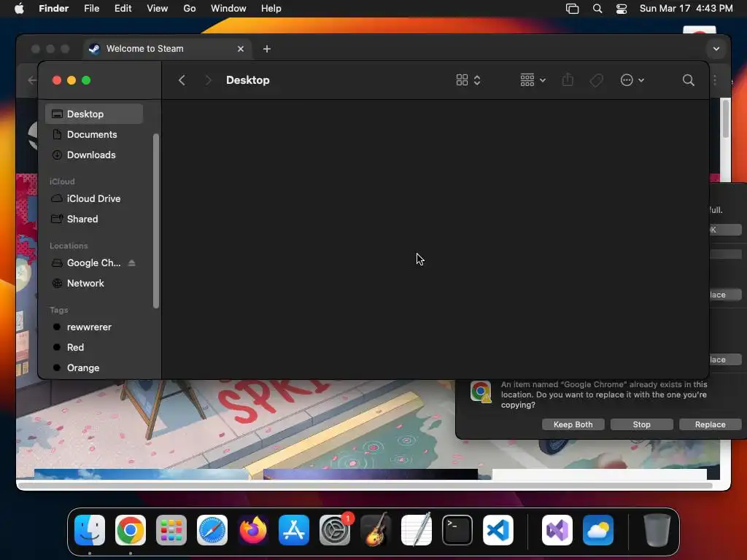Open the Help menu
The height and width of the screenshot is (560, 747).
coord(271,9)
